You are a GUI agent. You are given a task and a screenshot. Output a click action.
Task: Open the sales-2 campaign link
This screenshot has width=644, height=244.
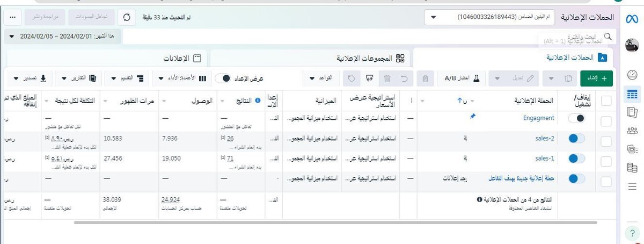[545, 138]
